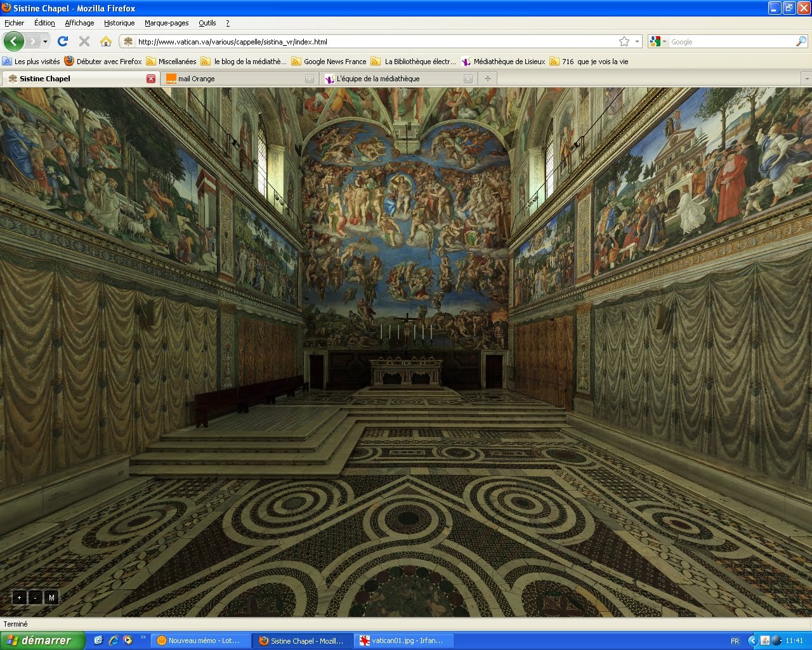Click the M panorama control button
Image resolution: width=812 pixels, height=650 pixels.
pos(51,597)
